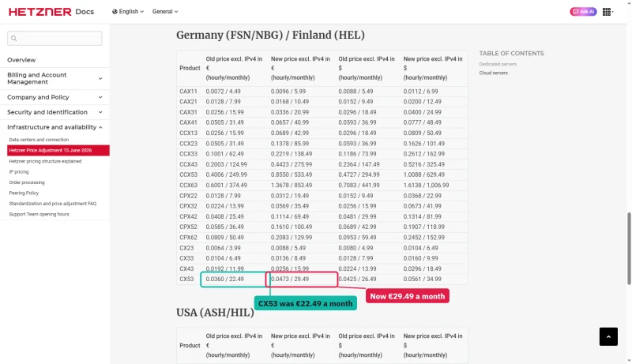Click the old dollar price 0.0425 / 26.49
The width and height of the screenshot is (632, 364).
pos(358,279)
